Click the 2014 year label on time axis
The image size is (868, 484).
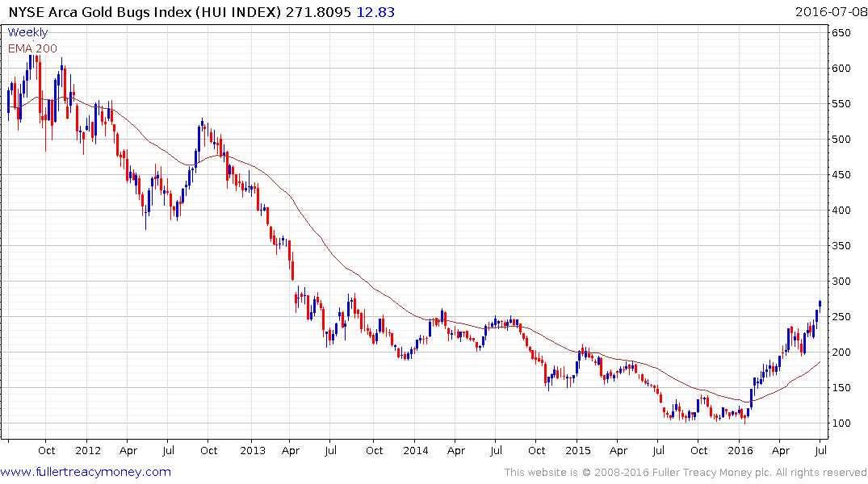click(x=416, y=451)
